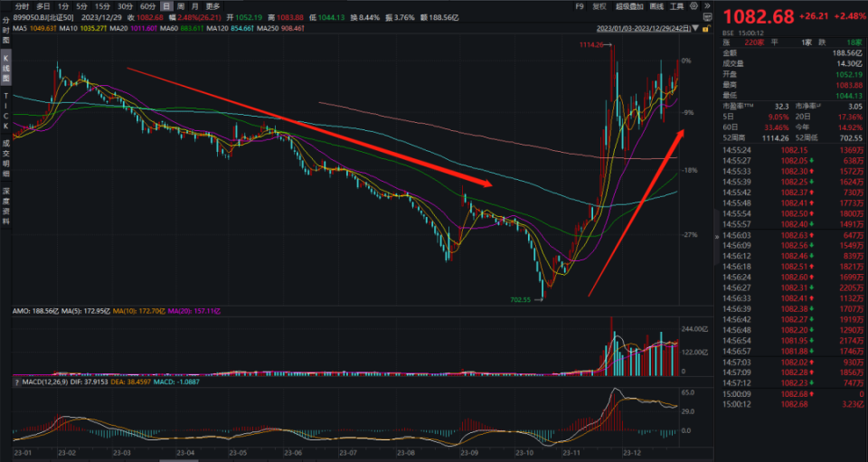Open the chart settings gear icon

(693, 6)
